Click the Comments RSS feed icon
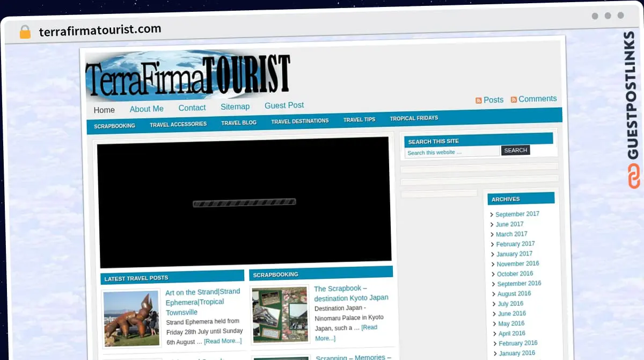 [x=514, y=99]
